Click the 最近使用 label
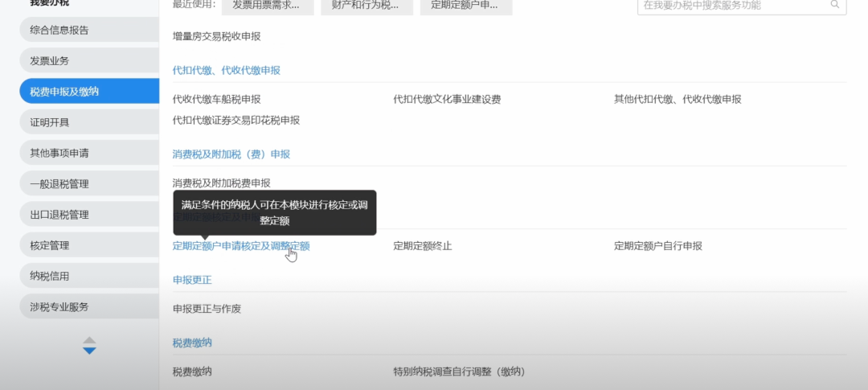Screen dimensions: 868x390 (x=193, y=5)
